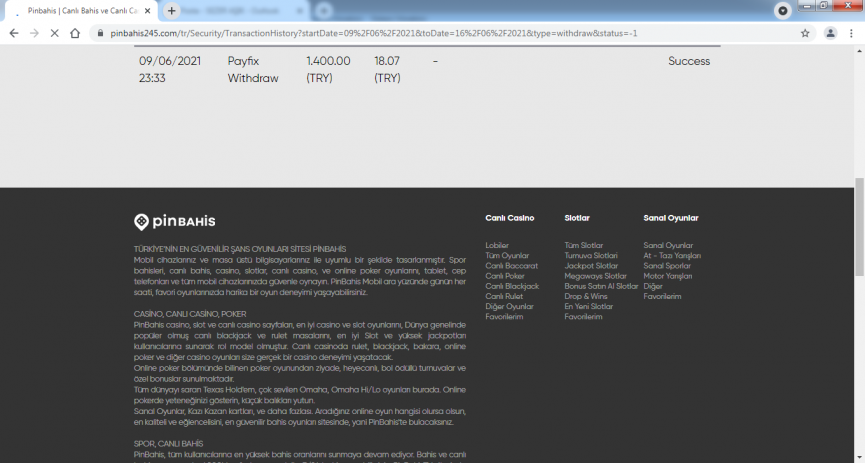Open Canlı Baccarat link
865x463 pixels.
point(511,266)
